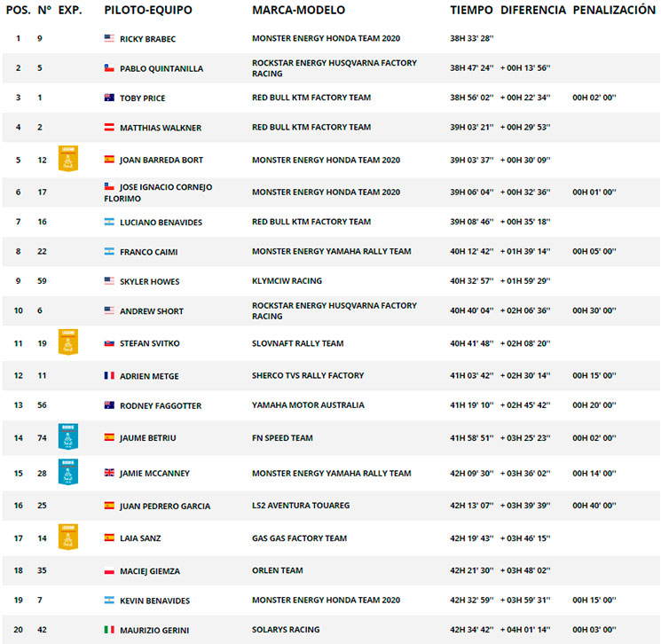This screenshot has height=644, width=661.
Task: Click the difference + 00H 13' 56''
Action: [x=525, y=67]
